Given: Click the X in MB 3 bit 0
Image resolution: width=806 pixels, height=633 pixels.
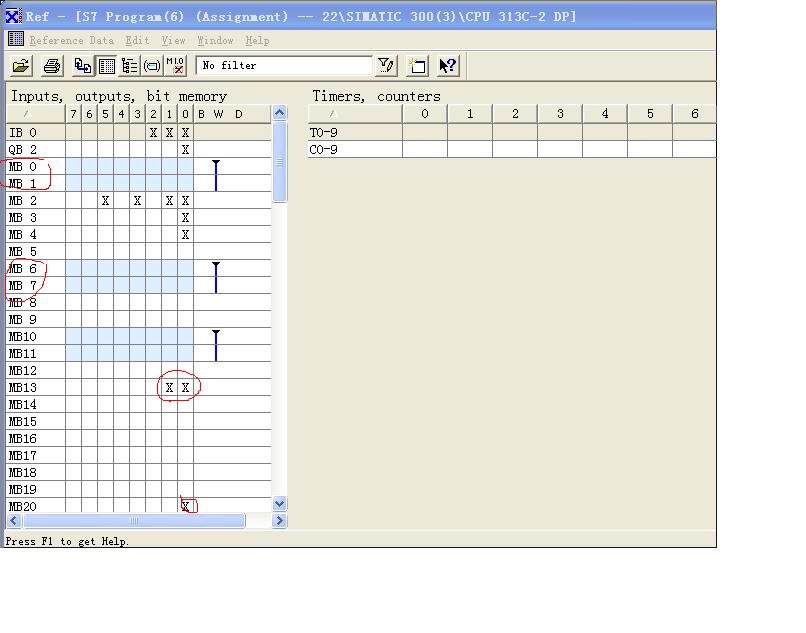Looking at the screenshot, I should tap(186, 218).
